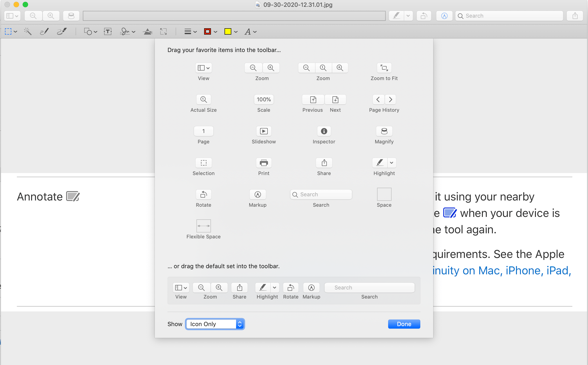Toggle the Highlight tool in the toolbar
Screen dimensions: 588x365
click(x=396, y=16)
